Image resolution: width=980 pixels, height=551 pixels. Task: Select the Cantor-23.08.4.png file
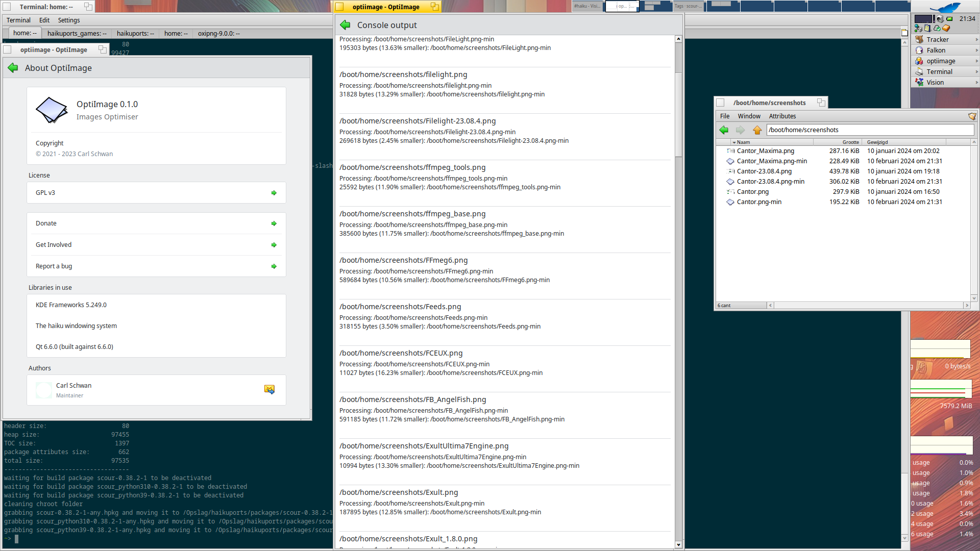pos(764,171)
